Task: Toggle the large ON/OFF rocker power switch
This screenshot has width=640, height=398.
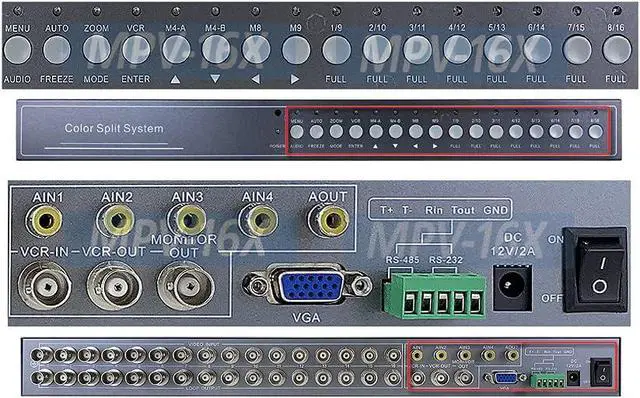Action: [x=596, y=270]
